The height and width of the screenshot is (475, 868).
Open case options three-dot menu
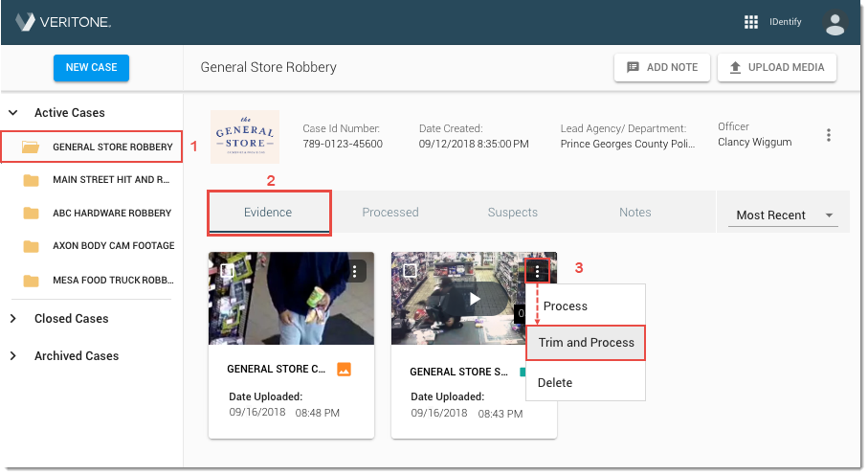[829, 136]
